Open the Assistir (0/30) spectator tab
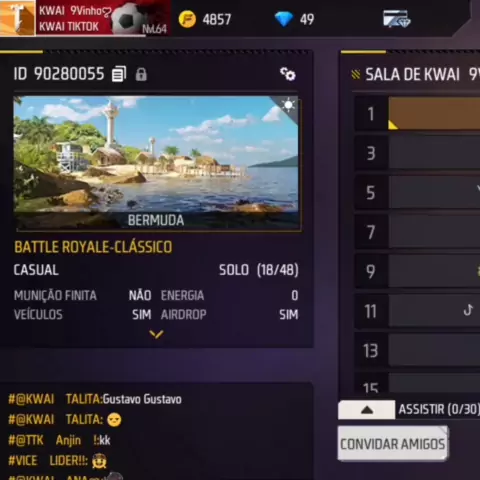 (x=438, y=409)
